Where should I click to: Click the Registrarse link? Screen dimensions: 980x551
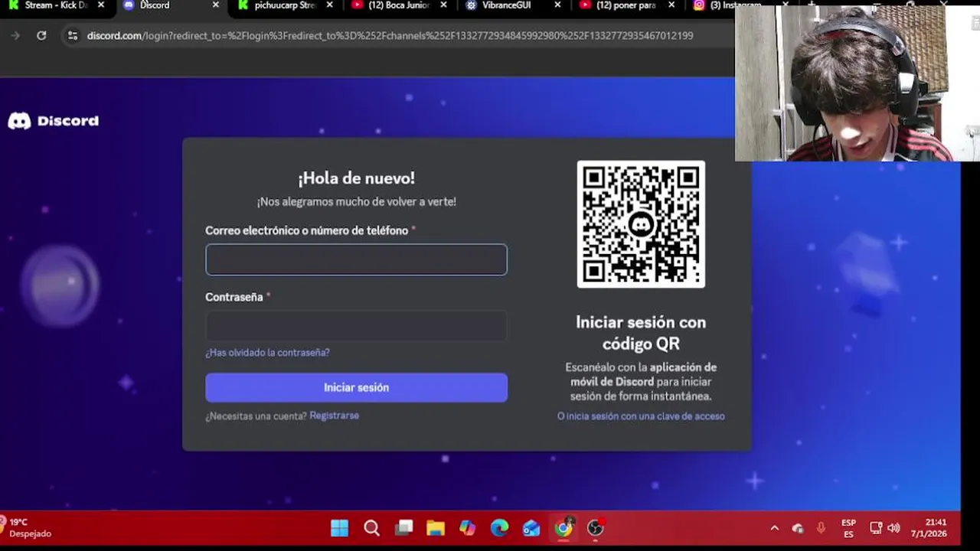click(x=334, y=416)
